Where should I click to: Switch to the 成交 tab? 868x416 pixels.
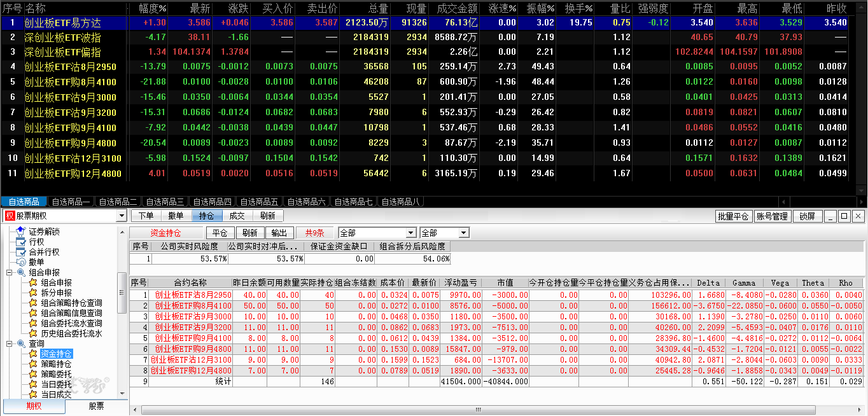(x=237, y=216)
